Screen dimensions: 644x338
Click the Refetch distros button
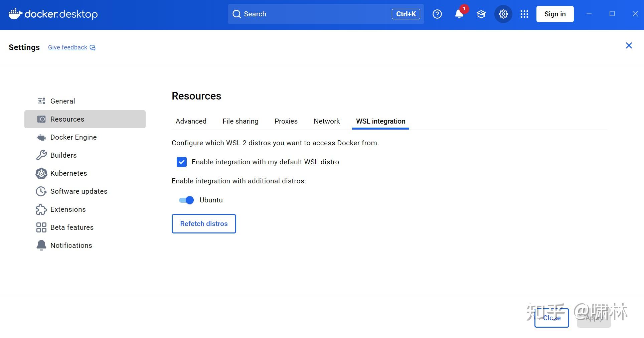click(204, 224)
